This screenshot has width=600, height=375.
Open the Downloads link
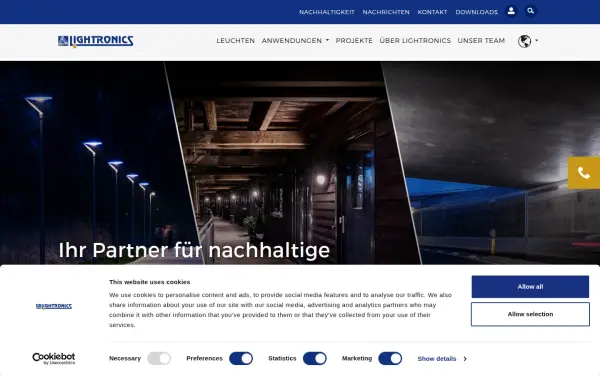(476, 12)
